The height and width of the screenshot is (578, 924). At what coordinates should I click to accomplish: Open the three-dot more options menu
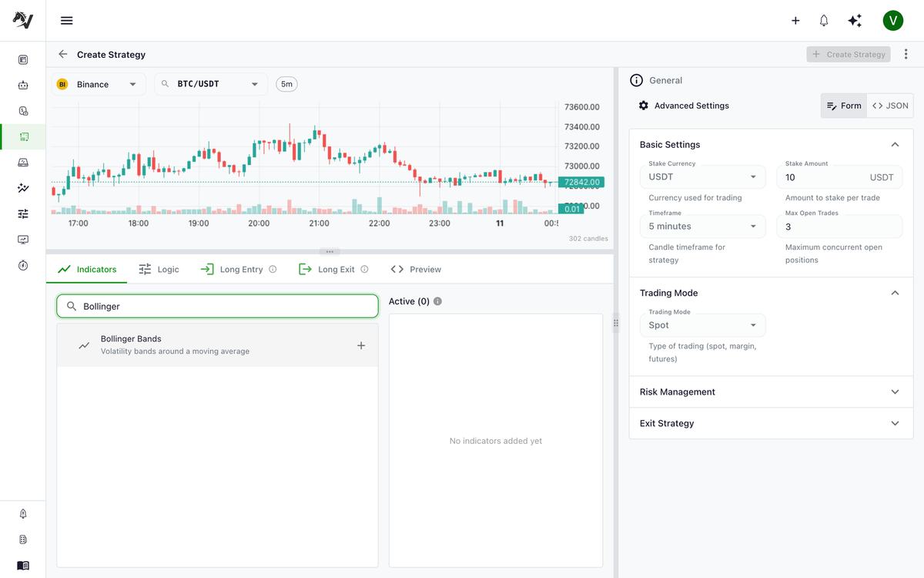[x=906, y=55]
